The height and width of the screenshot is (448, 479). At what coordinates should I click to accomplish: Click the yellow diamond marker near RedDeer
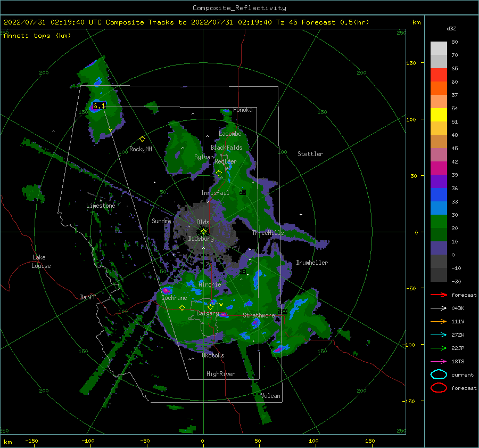[219, 173]
